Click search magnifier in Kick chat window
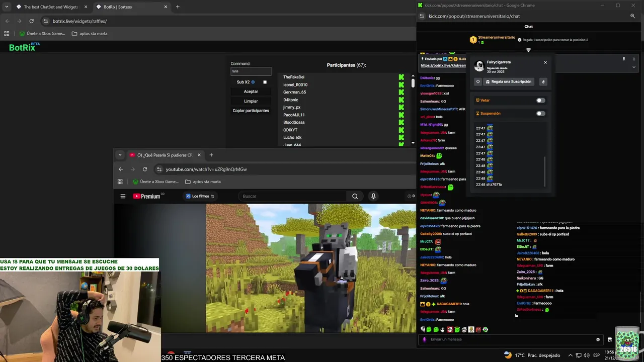 click(633, 16)
